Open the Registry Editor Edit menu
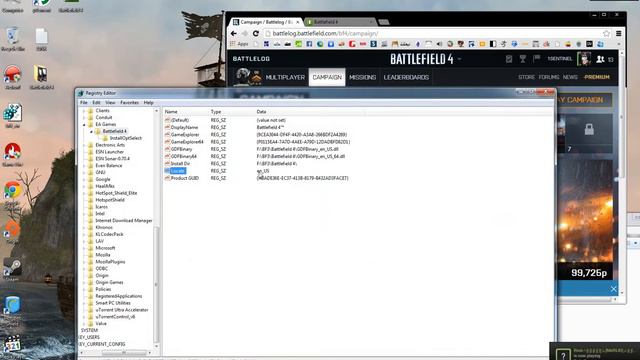Image resolution: width=640 pixels, height=360 pixels. 96,102
